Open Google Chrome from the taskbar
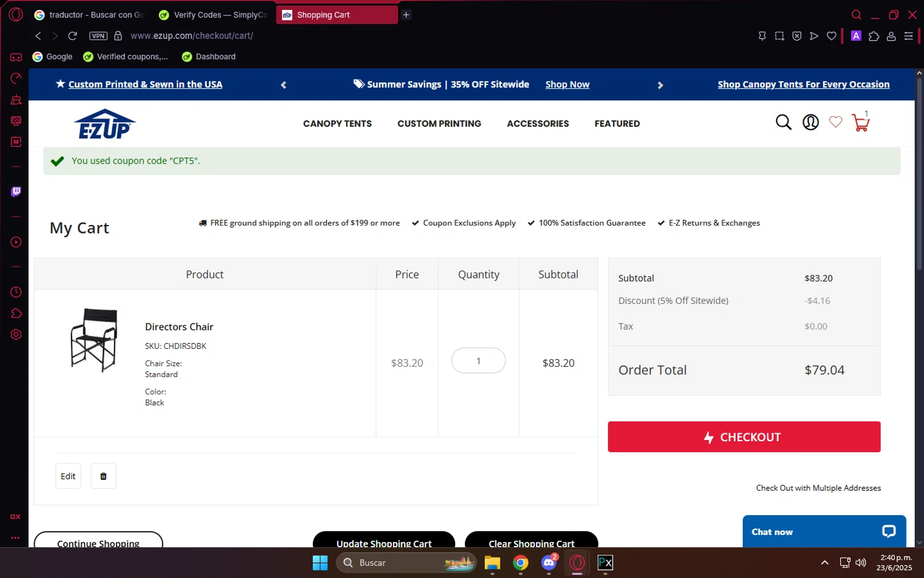Image resolution: width=924 pixels, height=578 pixels. pyautogui.click(x=521, y=563)
